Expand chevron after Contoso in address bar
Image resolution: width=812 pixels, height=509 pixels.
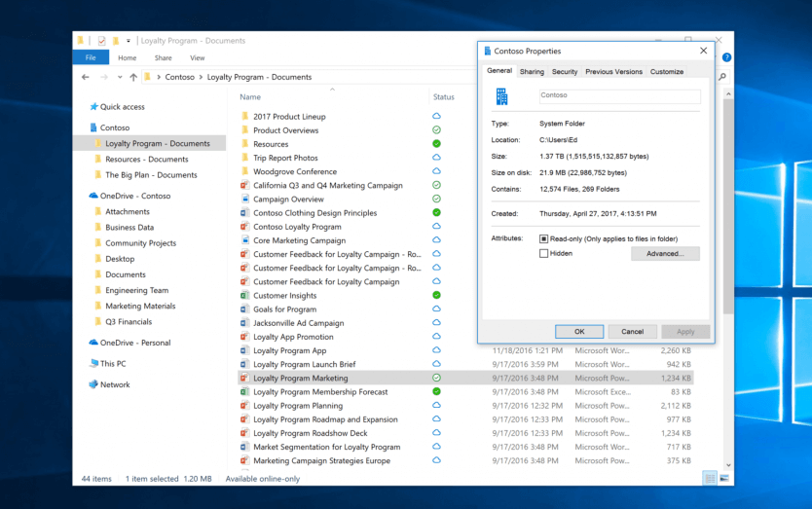201,77
